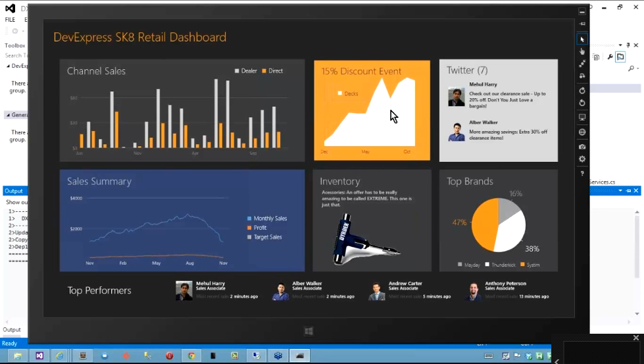Toggle Preview Selected Items in Solution Explorer
Image resolution: width=644 pixels, height=364 pixels.
click(x=620, y=57)
